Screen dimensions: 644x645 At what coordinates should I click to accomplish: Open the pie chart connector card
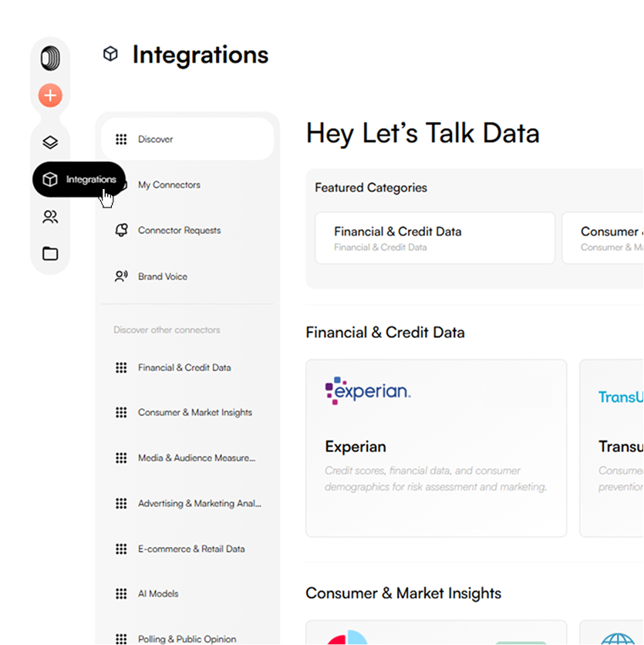437,633
